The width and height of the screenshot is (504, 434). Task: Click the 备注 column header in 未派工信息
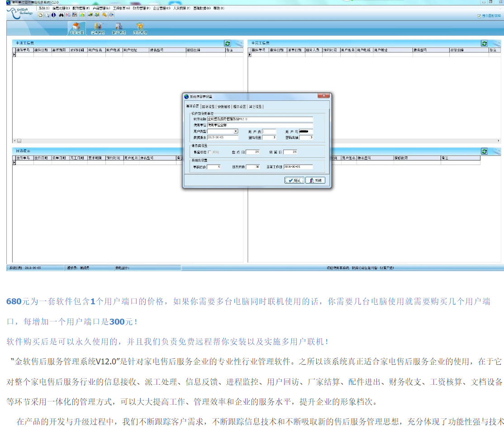(234, 51)
